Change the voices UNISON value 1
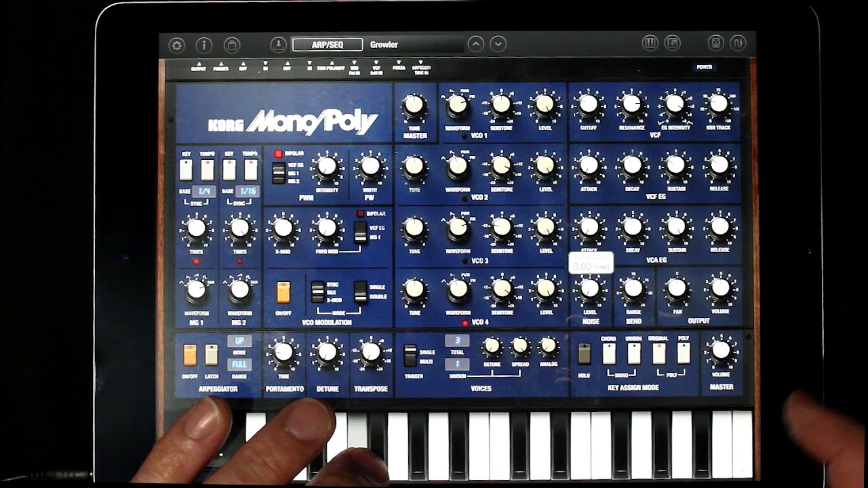Screen dimensions: 868x488 457,365
